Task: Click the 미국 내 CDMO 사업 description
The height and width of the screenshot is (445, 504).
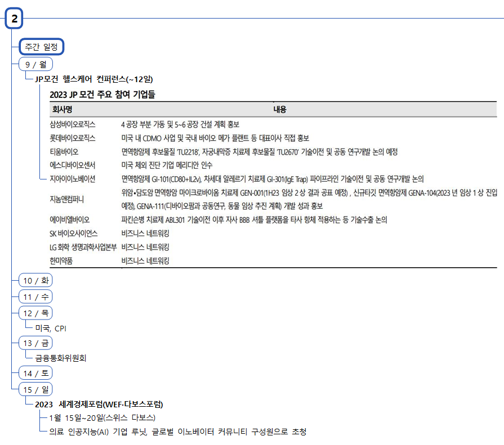Action: tap(215, 138)
